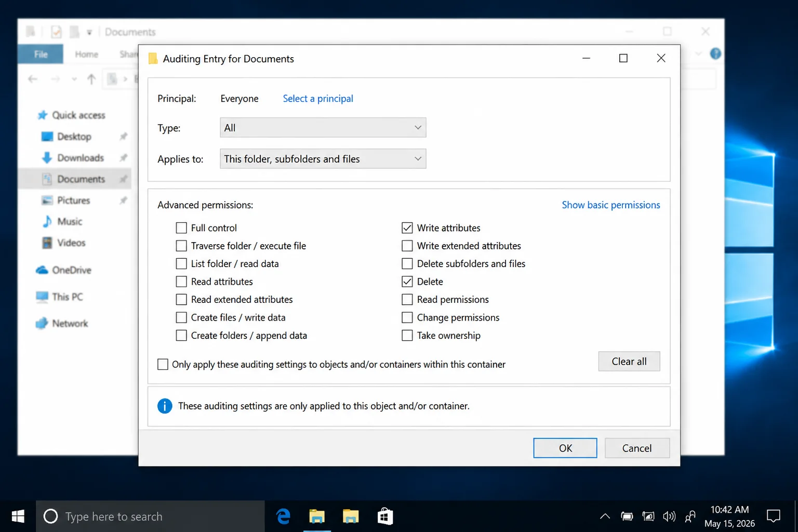The image size is (798, 532).
Task: Click the network tray icon
Action: pos(648,516)
